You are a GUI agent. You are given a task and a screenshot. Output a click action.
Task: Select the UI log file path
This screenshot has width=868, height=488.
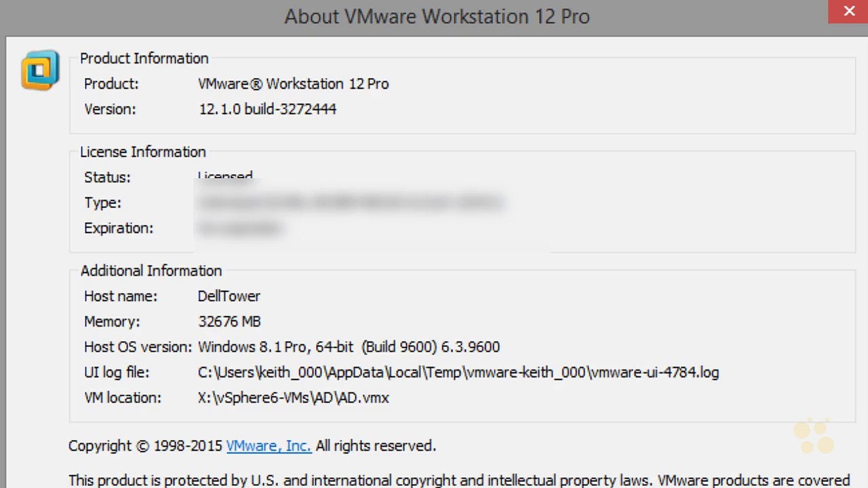coord(458,372)
